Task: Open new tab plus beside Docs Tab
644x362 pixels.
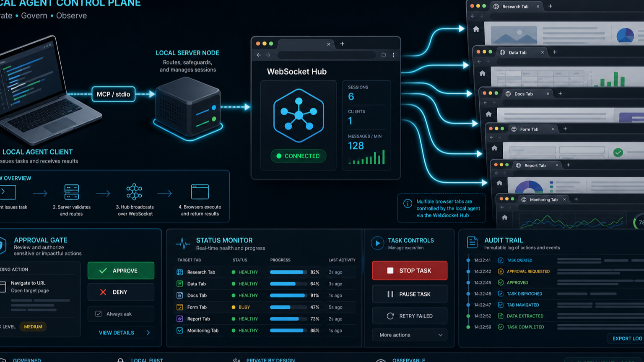Action: click(x=560, y=93)
